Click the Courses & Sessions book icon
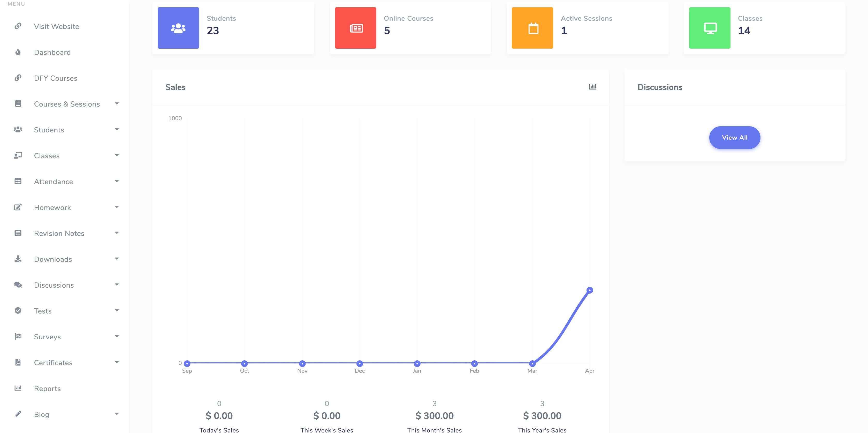The image size is (868, 433). 18,103
